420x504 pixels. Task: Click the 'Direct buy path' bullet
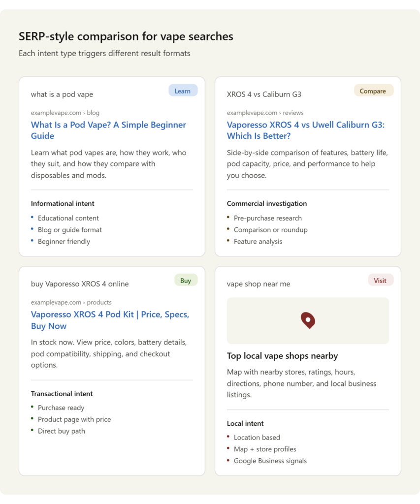pos(61,431)
